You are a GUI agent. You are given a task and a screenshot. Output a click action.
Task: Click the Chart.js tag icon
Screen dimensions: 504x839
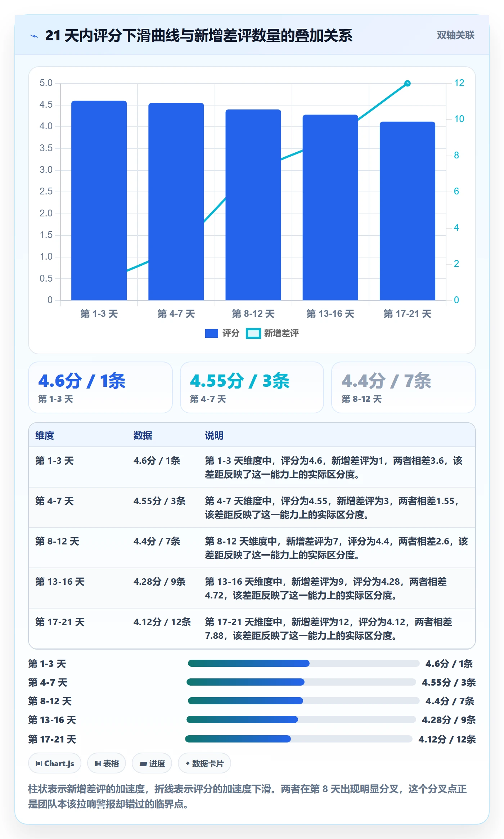39,763
